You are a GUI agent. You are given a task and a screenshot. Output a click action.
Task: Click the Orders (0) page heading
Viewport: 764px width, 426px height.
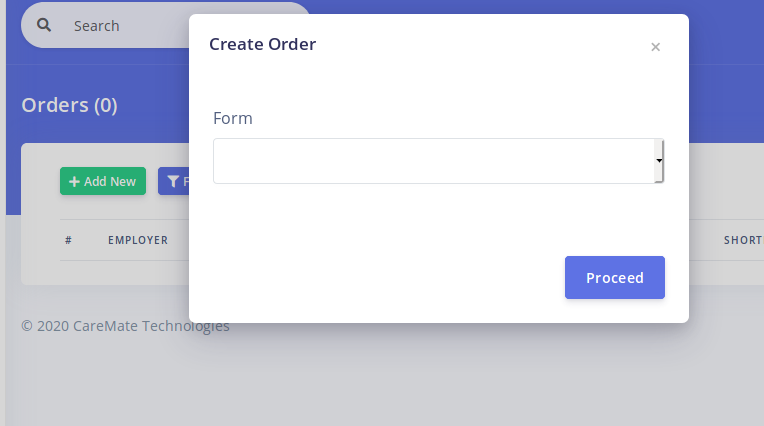pos(69,105)
